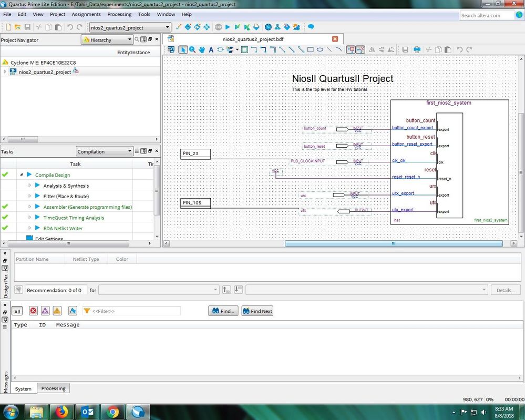
Task: Toggle the All messages filter
Action: click(17, 311)
